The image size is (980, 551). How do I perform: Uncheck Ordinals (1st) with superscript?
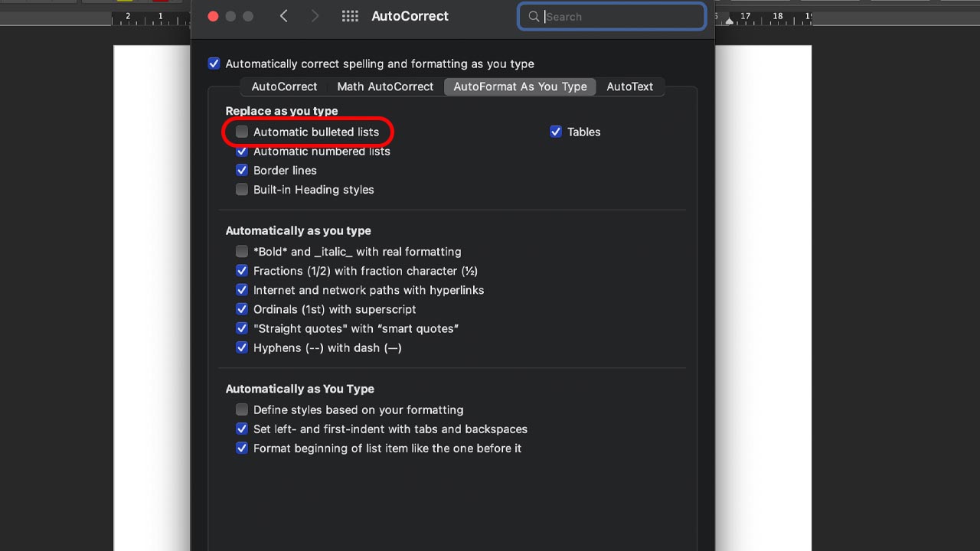[242, 309]
